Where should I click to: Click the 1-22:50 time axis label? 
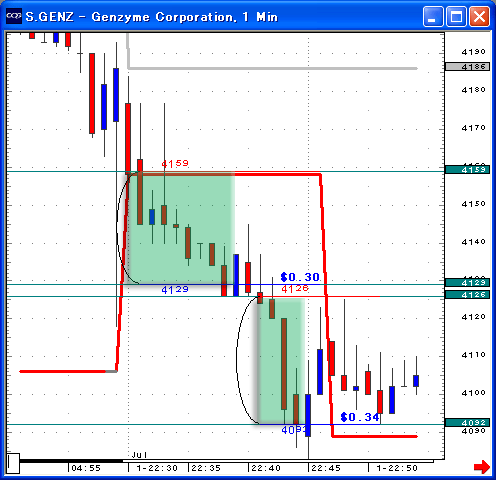point(397,468)
